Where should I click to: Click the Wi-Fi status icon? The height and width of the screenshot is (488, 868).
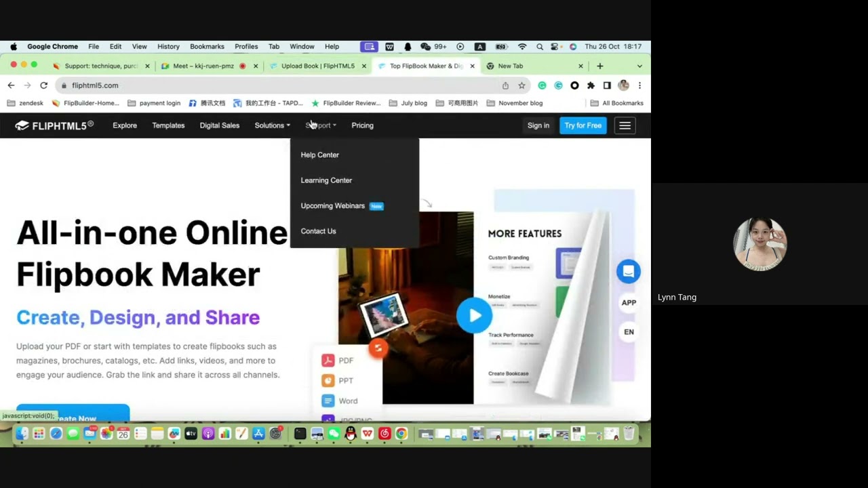click(522, 47)
